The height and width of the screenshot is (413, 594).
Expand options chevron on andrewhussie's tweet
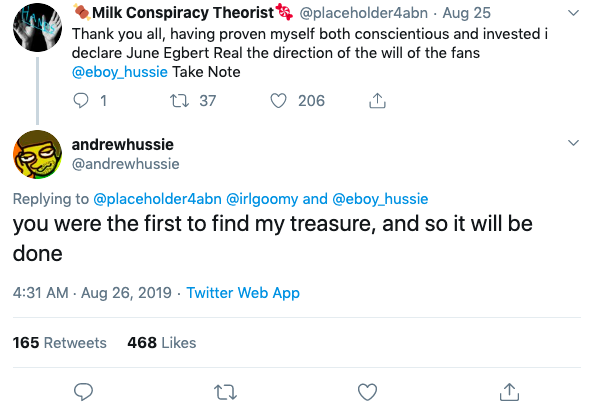pos(574,143)
